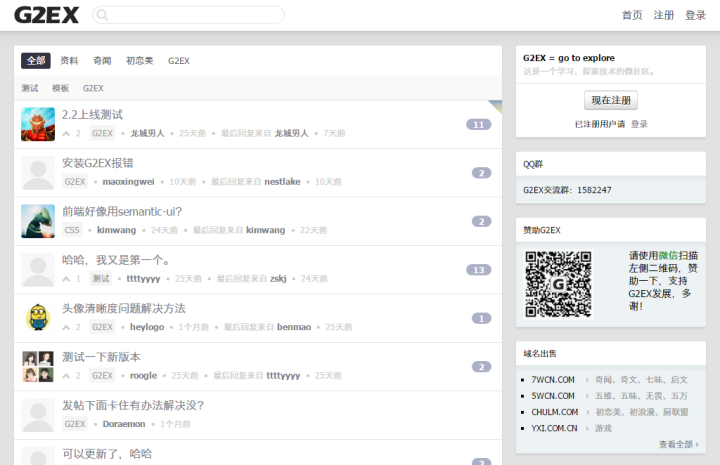Select the 全部 tab
Screen dimensions: 720x465
pos(36,61)
